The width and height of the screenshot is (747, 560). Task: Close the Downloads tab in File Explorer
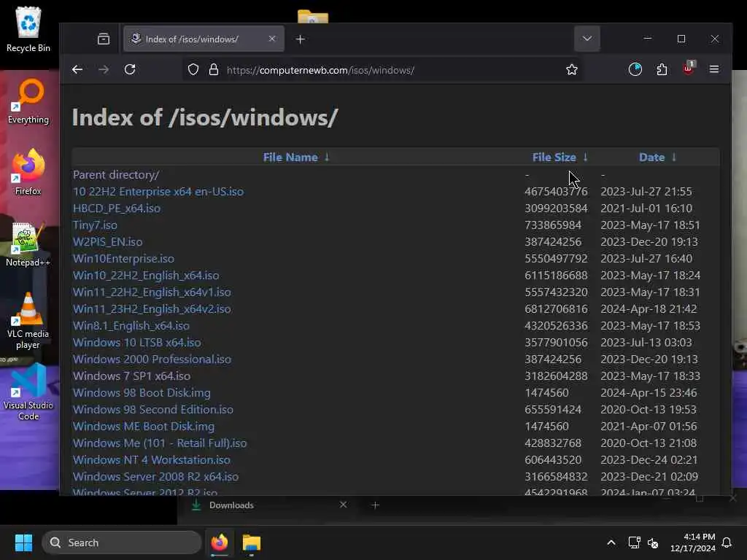tap(343, 505)
